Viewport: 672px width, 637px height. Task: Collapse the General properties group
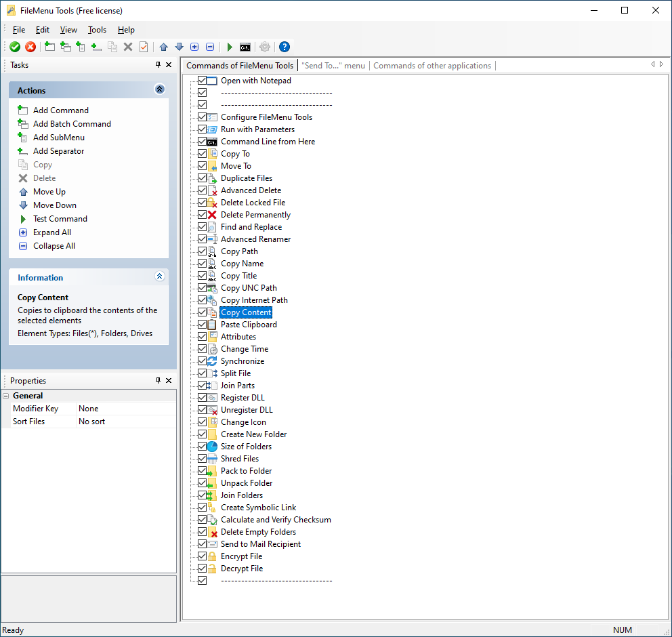point(6,396)
